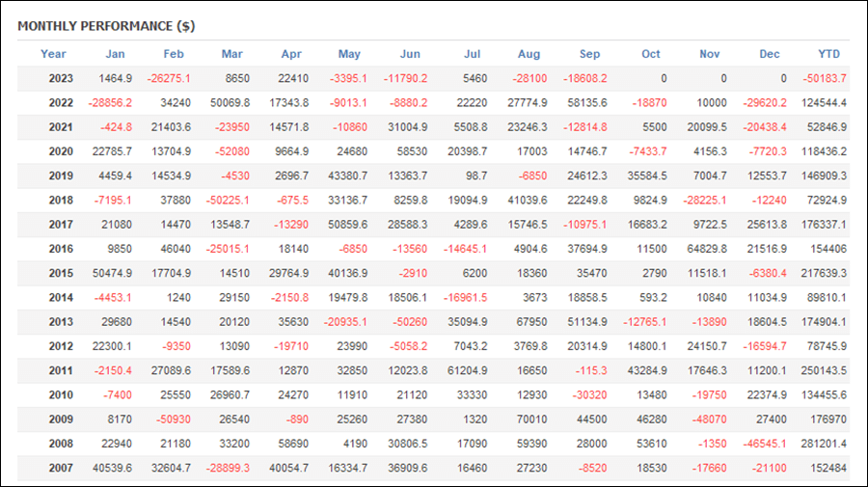Click 2023 Feb value -26275.1
Image resolution: width=868 pixels, height=487 pixels.
[169, 78]
